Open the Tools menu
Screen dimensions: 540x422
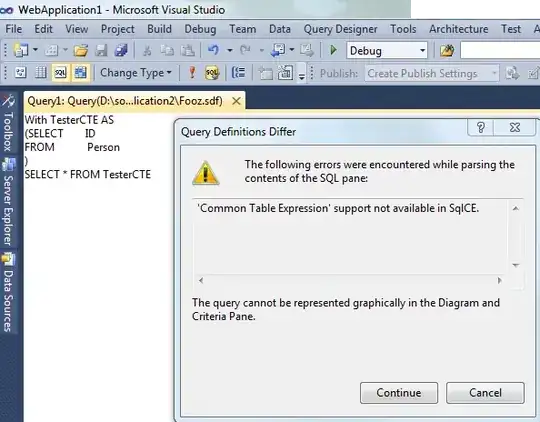point(403,29)
